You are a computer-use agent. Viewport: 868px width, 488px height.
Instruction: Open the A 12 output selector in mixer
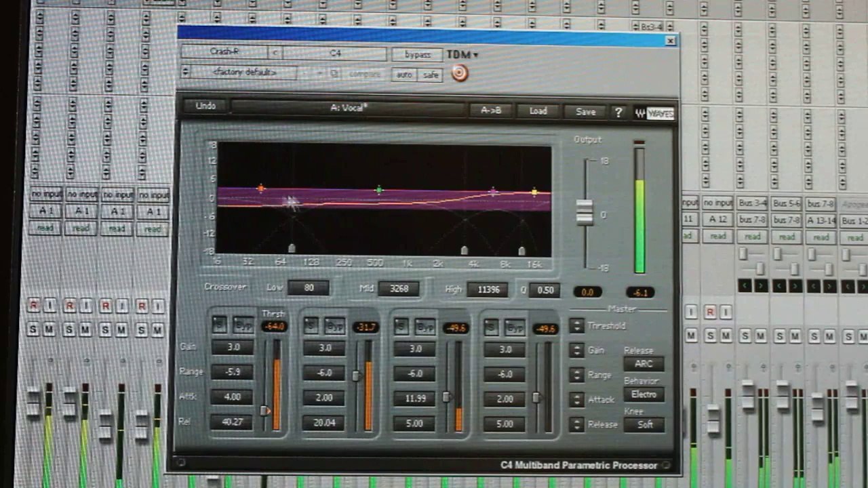click(x=717, y=220)
